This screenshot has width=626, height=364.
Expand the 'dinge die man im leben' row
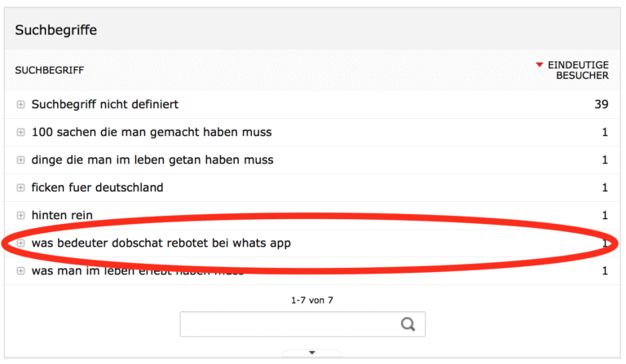21,160
